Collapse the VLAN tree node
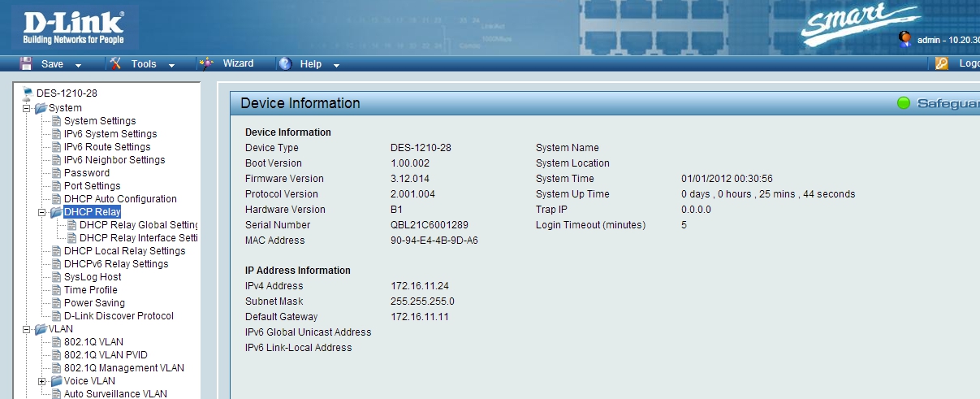Screen dimensions: 980x399 point(27,328)
